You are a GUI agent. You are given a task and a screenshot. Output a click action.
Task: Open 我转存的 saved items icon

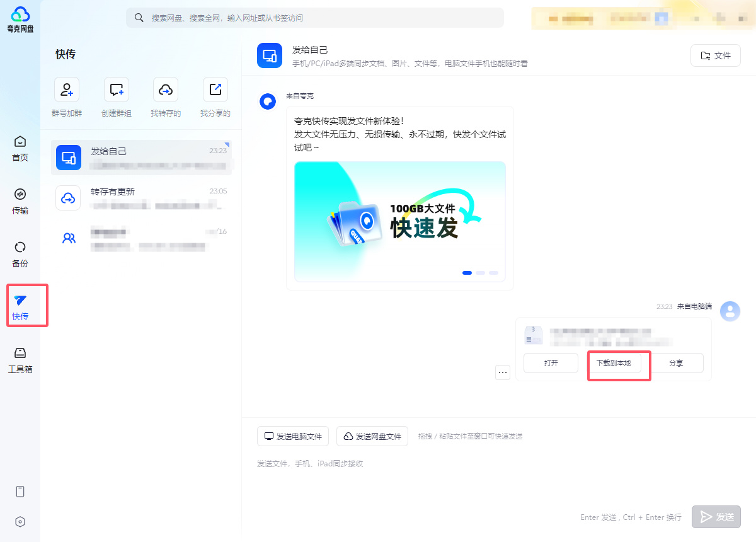(166, 89)
